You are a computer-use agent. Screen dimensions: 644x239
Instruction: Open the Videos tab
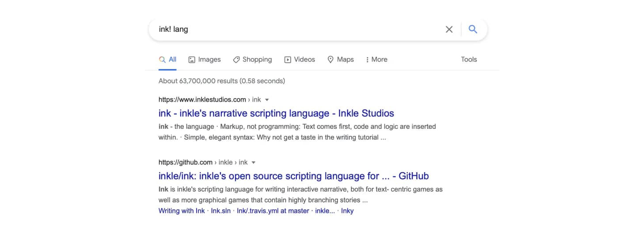[x=299, y=59]
